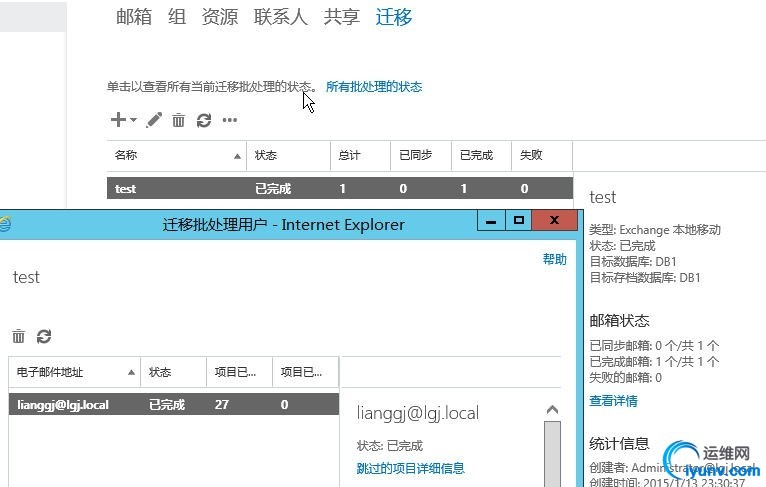
Task: Refresh the user list in dialog
Action: (x=44, y=336)
